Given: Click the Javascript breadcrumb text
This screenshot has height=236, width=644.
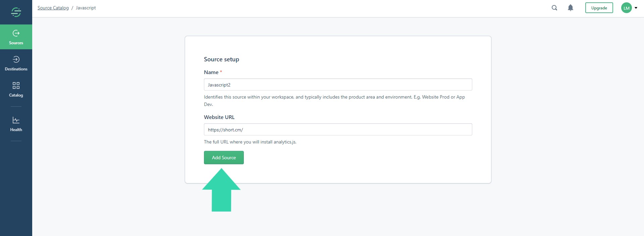Looking at the screenshot, I should (x=86, y=8).
